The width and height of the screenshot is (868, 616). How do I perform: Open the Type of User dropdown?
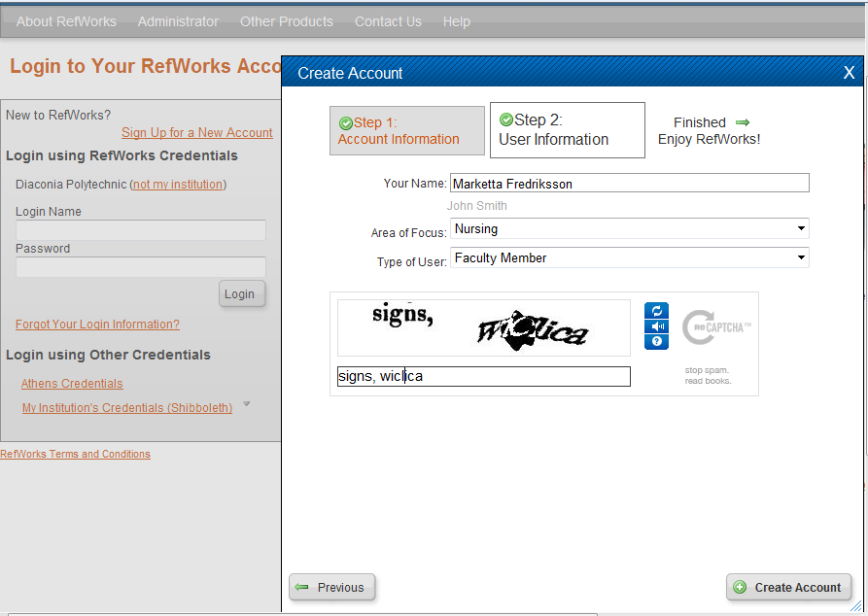pos(630,257)
